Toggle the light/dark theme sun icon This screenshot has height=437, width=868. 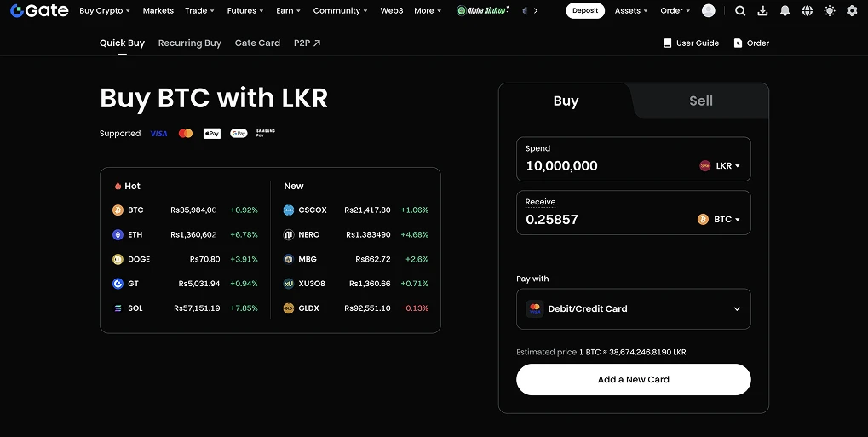point(830,10)
